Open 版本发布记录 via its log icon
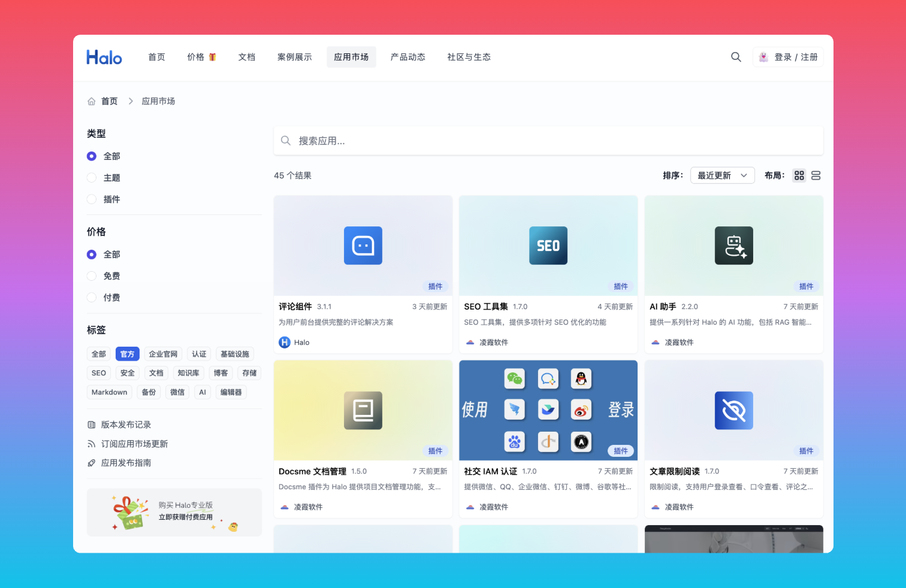 click(90, 424)
